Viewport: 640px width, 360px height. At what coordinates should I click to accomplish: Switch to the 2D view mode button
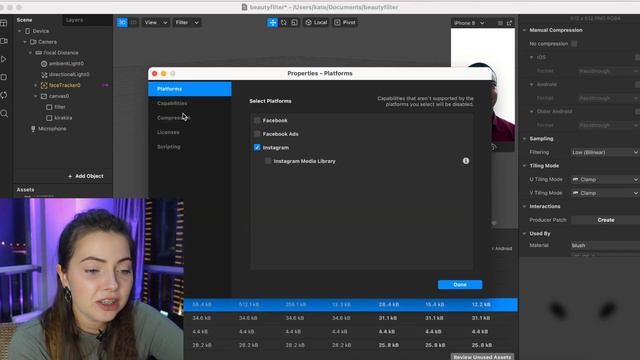point(133,22)
